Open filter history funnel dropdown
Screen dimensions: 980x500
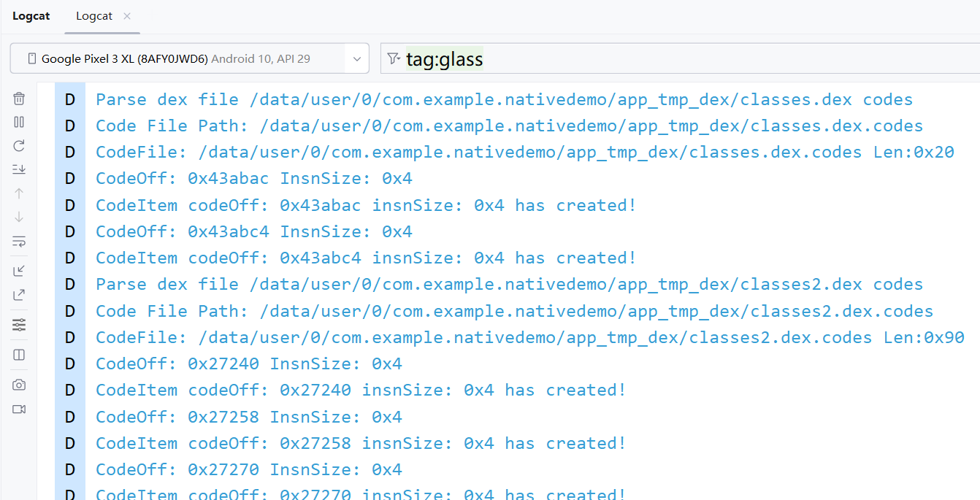394,58
